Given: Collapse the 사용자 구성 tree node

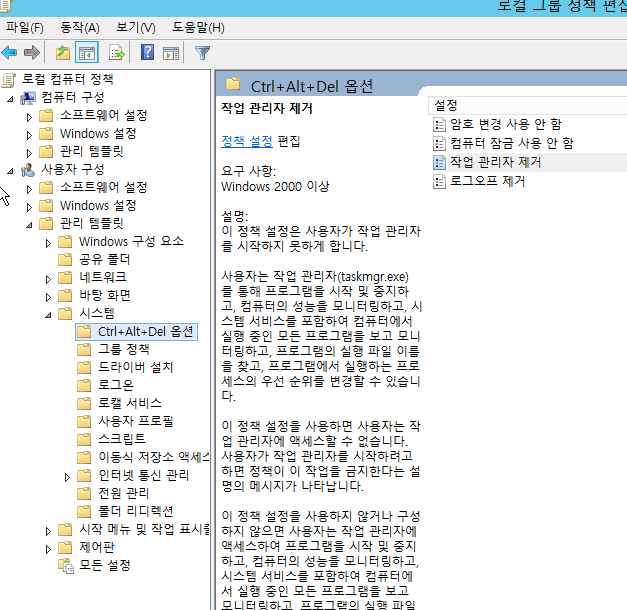Looking at the screenshot, I should 10,171.
